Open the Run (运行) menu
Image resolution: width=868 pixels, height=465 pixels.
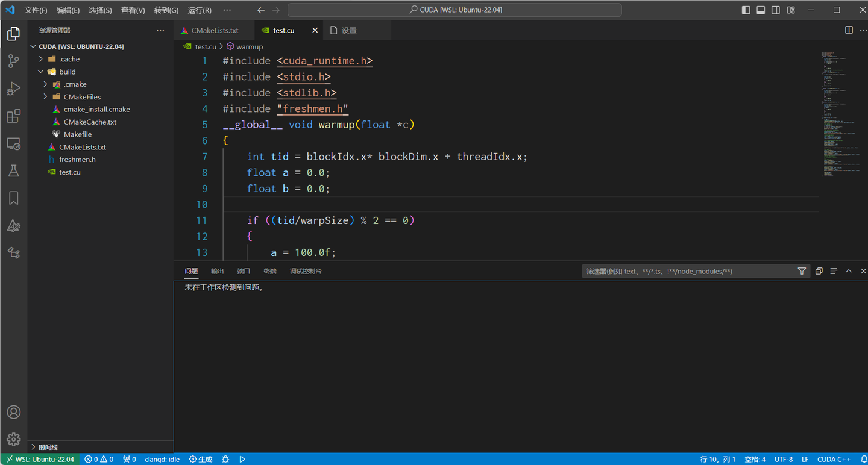tap(200, 10)
